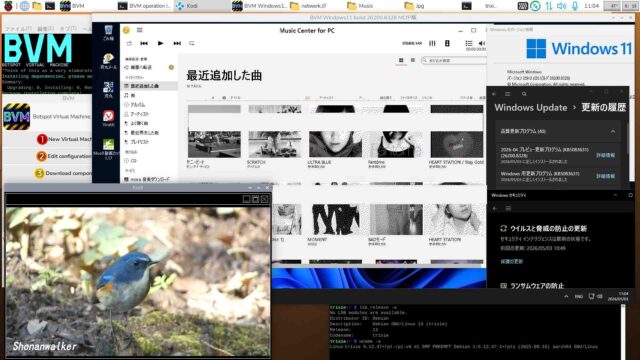
Task: Play the track in Music Center
Action: pyautogui.click(x=160, y=43)
